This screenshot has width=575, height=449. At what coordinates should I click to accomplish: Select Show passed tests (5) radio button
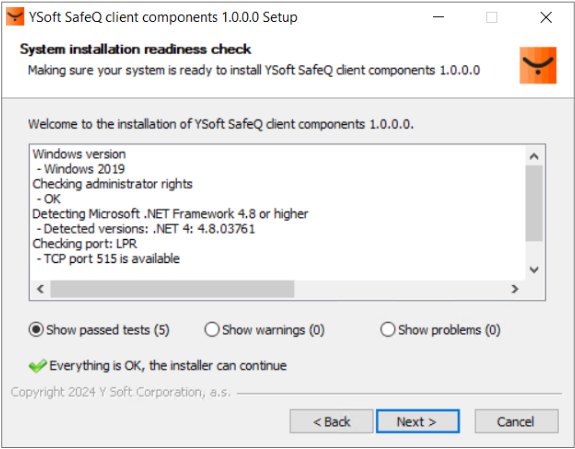click(x=36, y=330)
